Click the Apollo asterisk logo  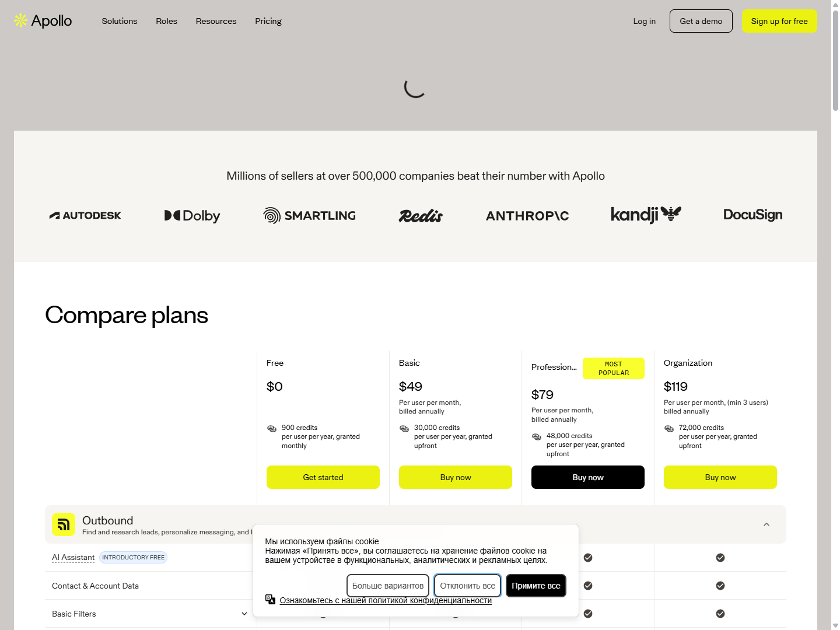(x=20, y=20)
